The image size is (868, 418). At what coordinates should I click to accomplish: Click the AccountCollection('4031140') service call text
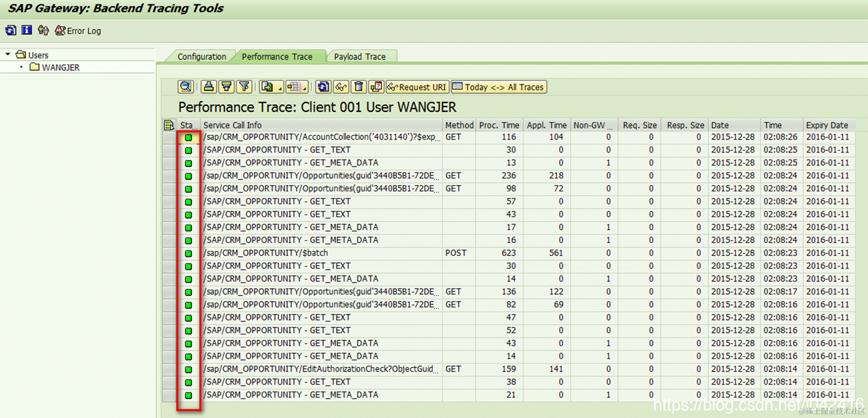pyautogui.click(x=321, y=137)
